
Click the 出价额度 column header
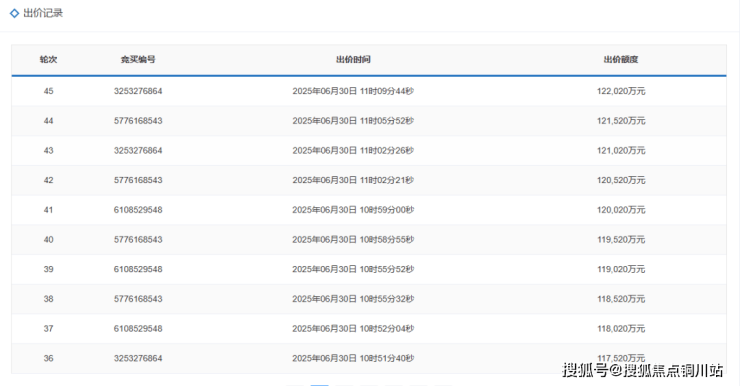coord(621,59)
